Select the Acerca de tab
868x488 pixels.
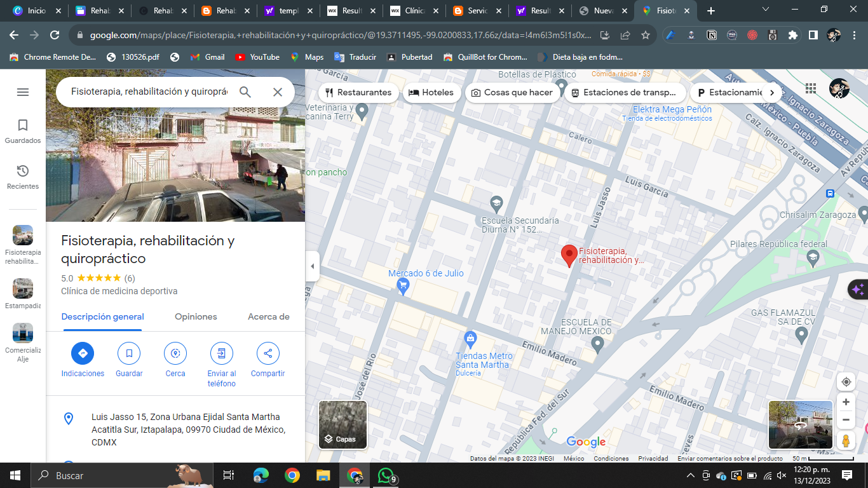(x=268, y=316)
